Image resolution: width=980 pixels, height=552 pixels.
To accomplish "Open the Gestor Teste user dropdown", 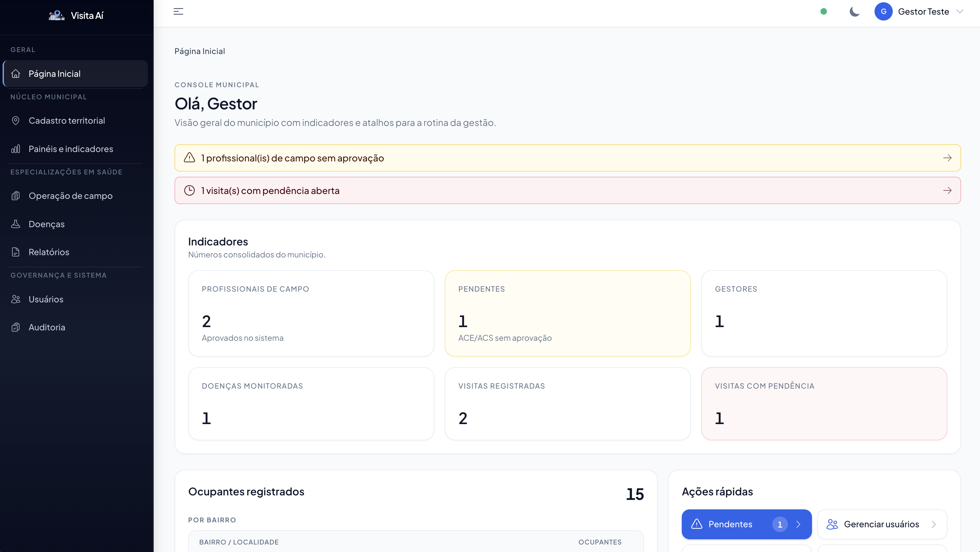I will click(x=923, y=12).
